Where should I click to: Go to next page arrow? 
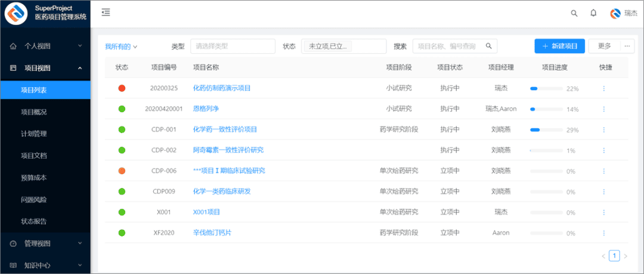[x=626, y=256]
